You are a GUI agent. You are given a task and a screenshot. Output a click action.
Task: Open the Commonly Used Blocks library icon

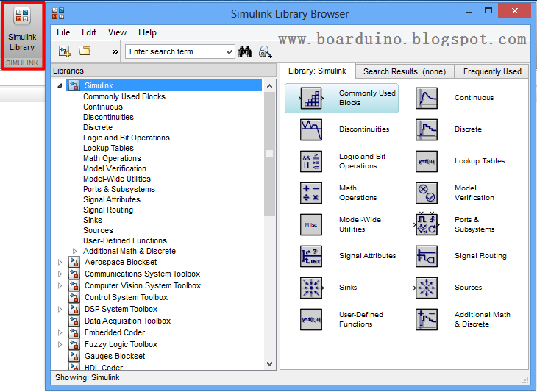tap(311, 99)
